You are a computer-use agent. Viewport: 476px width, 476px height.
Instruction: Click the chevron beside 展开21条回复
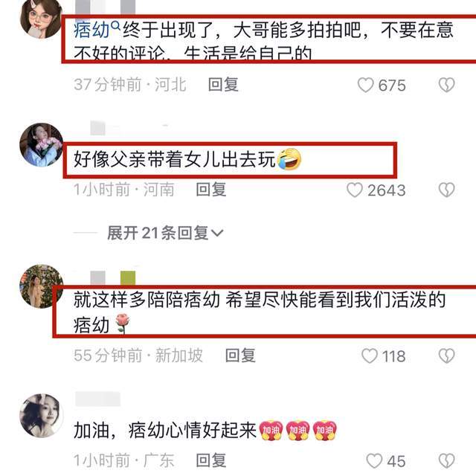click(x=217, y=233)
